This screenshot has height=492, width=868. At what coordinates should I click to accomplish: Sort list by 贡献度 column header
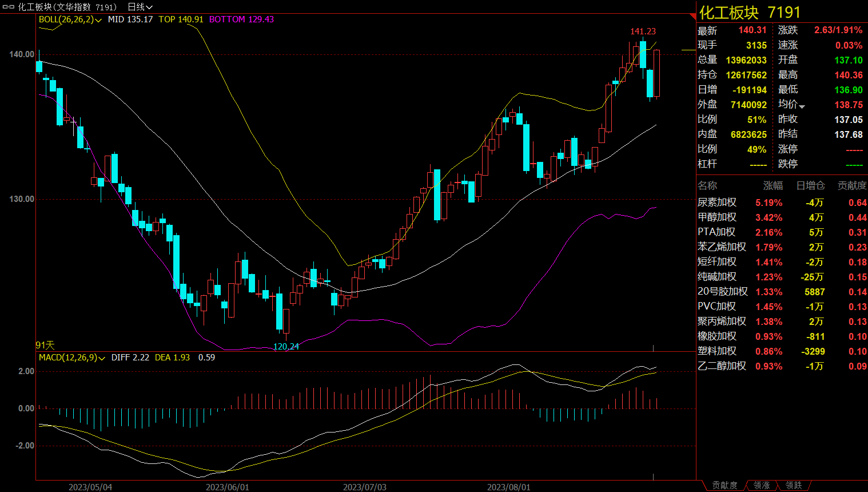point(852,185)
